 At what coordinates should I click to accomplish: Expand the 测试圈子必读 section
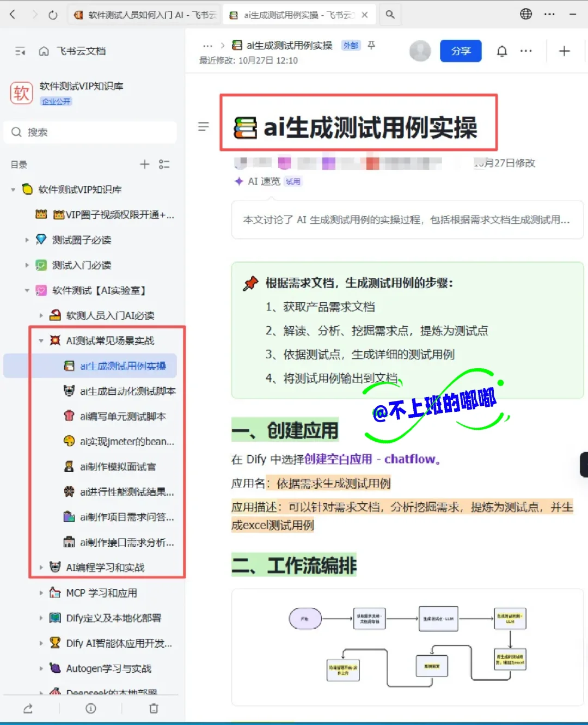pyautogui.click(x=27, y=240)
